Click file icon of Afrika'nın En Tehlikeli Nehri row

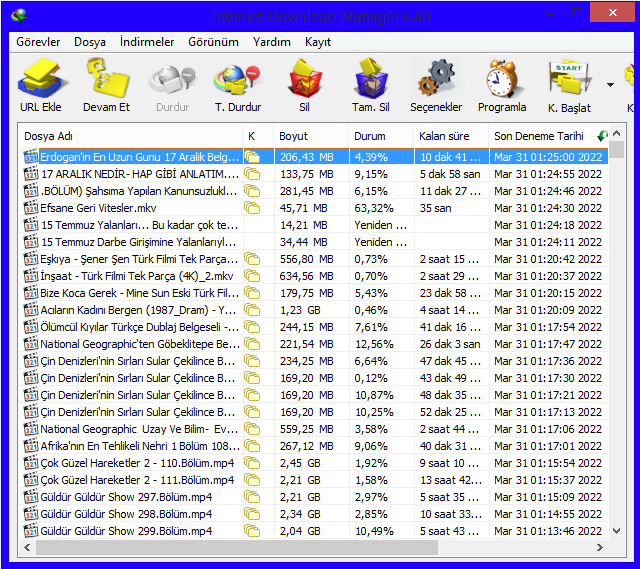31,446
